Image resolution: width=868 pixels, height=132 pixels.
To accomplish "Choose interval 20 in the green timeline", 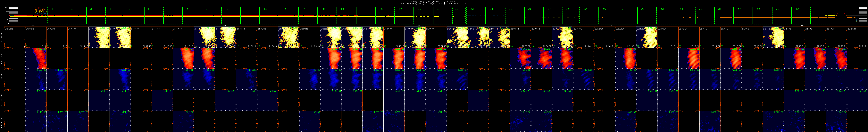I will pos(424,15).
